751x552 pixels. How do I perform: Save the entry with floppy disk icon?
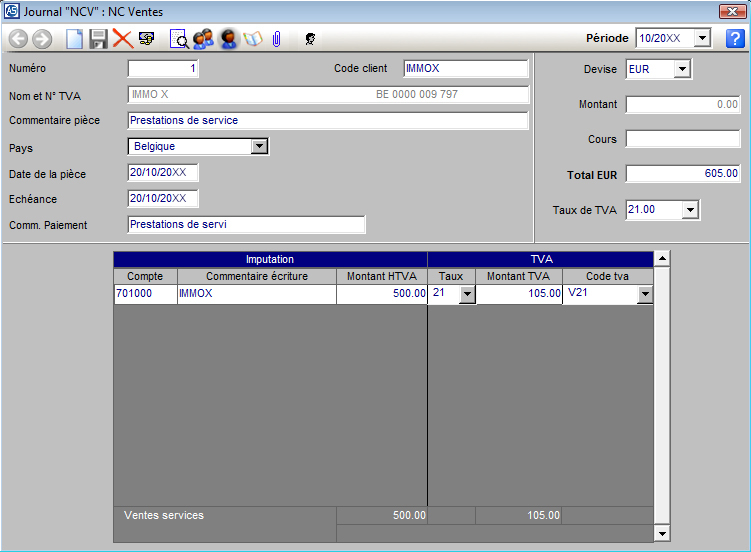[98, 39]
